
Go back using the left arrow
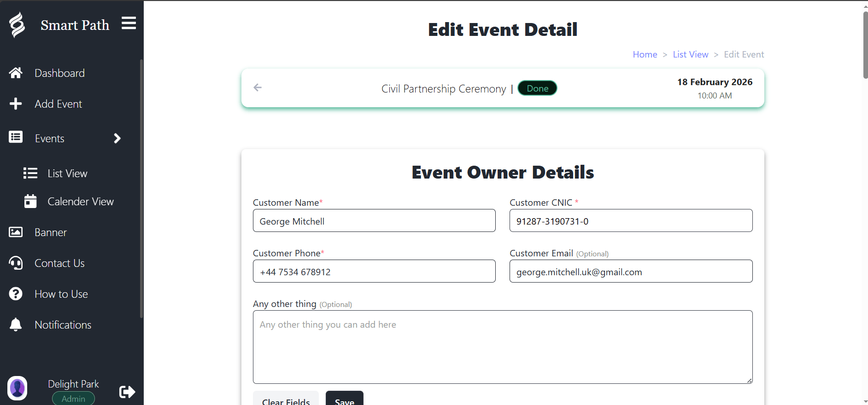click(x=258, y=87)
